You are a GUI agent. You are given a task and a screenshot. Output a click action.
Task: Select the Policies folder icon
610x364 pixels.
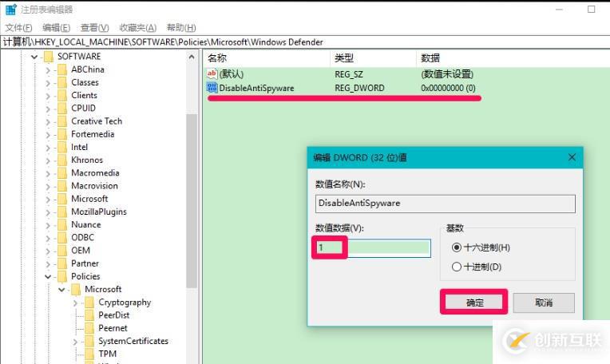click(x=61, y=276)
